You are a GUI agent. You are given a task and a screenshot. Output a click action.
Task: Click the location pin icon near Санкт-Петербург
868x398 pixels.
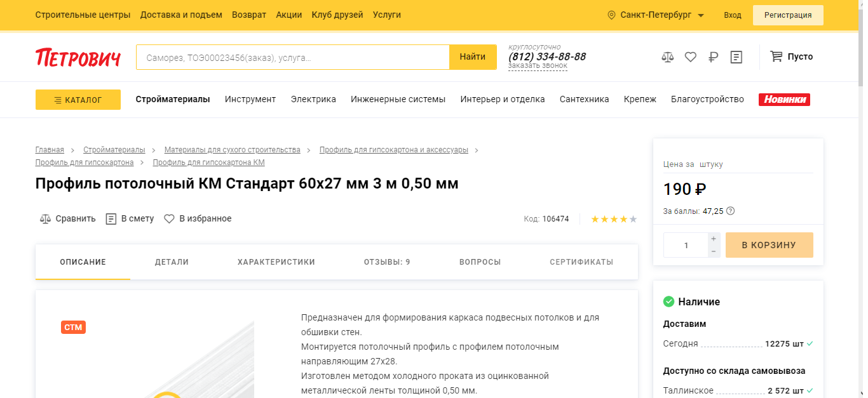click(612, 15)
